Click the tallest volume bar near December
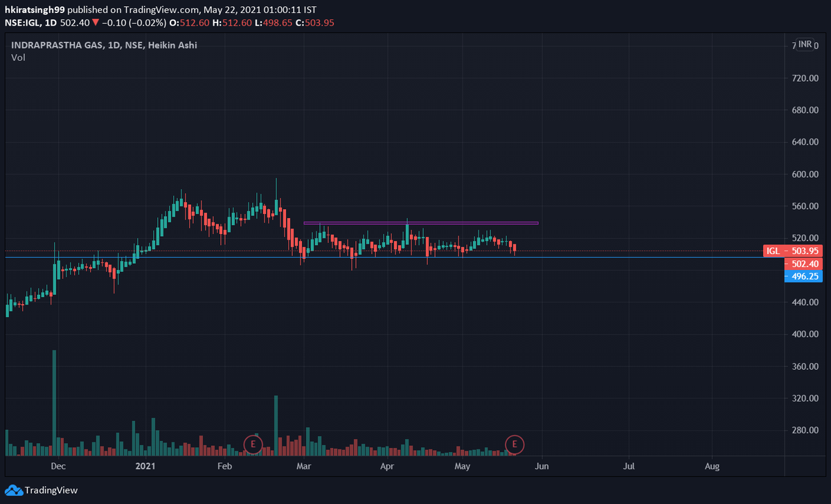Image resolution: width=831 pixels, height=504 pixels. point(54,403)
